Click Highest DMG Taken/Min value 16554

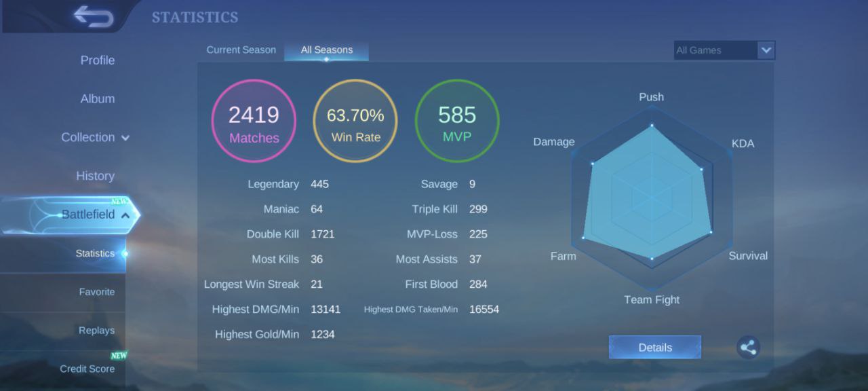[x=484, y=310]
